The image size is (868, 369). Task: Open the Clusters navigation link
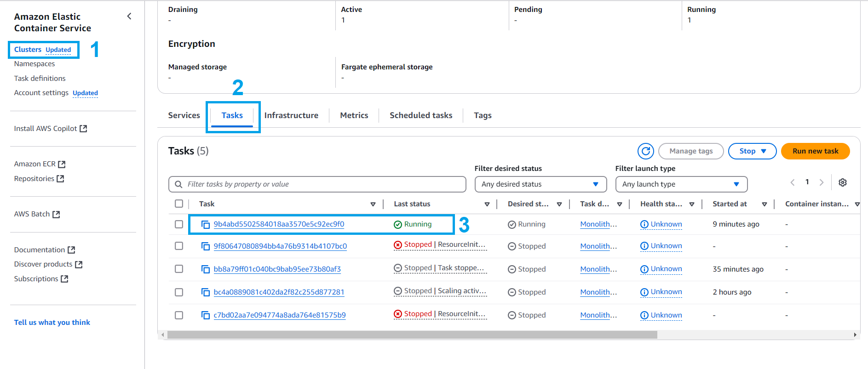point(28,50)
